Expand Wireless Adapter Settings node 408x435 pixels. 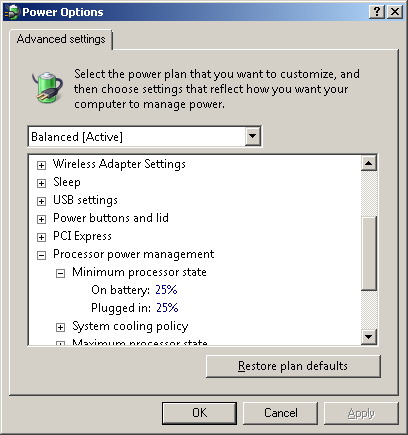tap(41, 165)
